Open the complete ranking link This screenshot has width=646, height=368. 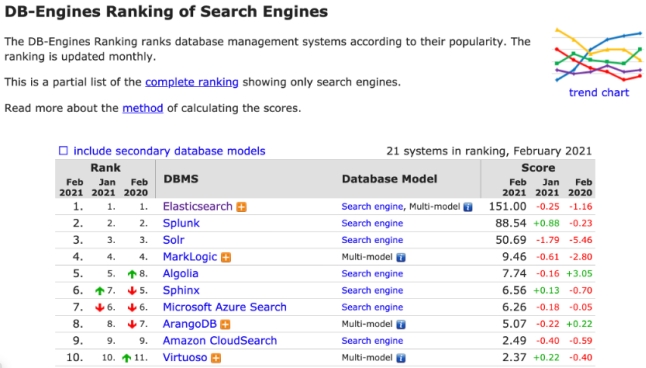click(x=192, y=82)
